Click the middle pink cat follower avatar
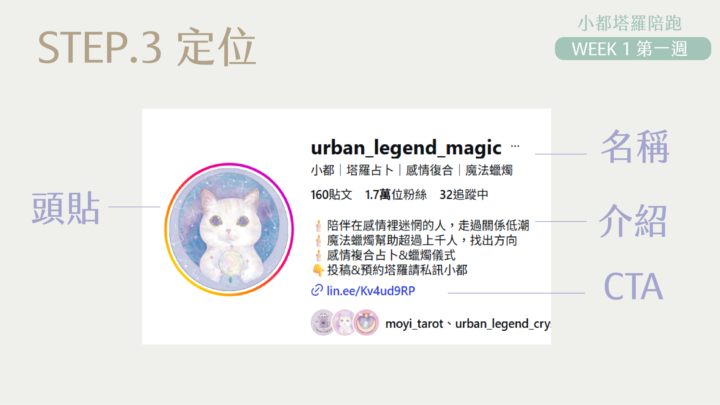This screenshot has height=405, width=720. (x=344, y=322)
